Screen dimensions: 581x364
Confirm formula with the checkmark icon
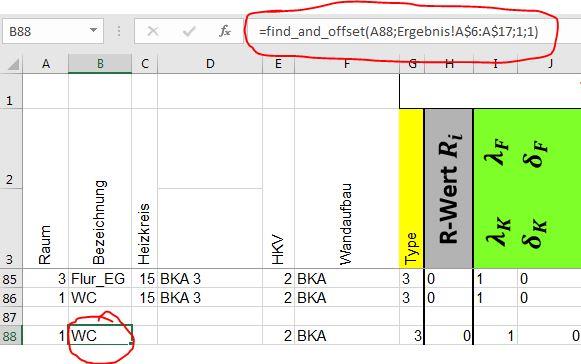[x=189, y=32]
